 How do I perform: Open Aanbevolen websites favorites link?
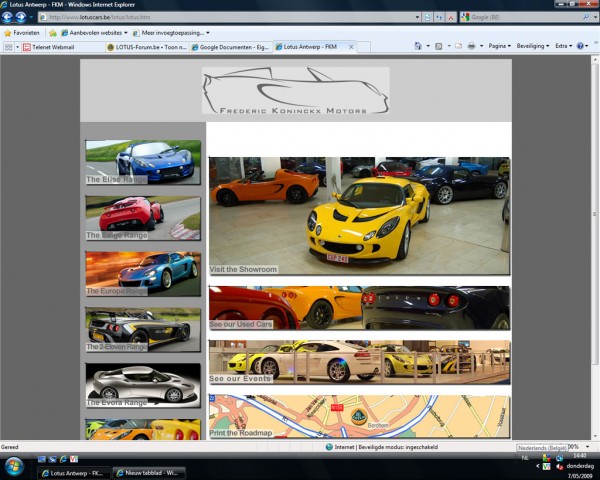click(x=94, y=33)
